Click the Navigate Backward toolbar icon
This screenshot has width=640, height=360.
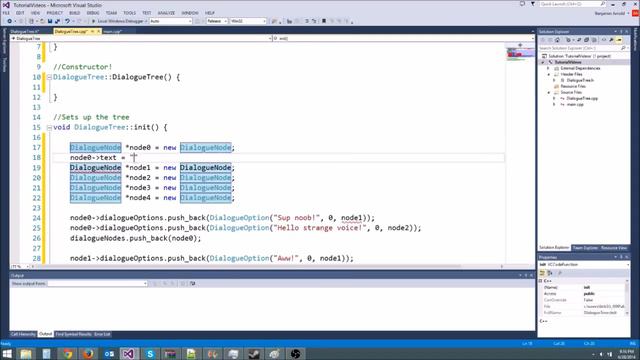(9, 21)
